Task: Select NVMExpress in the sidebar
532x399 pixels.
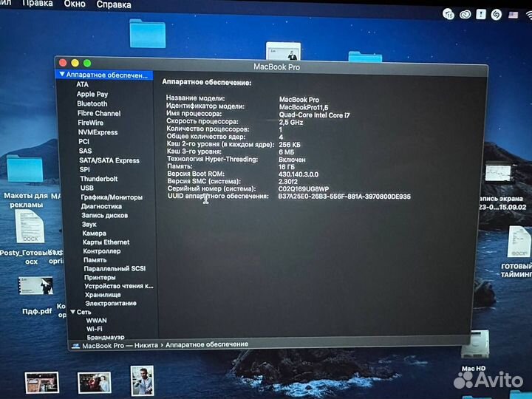Action: point(98,132)
